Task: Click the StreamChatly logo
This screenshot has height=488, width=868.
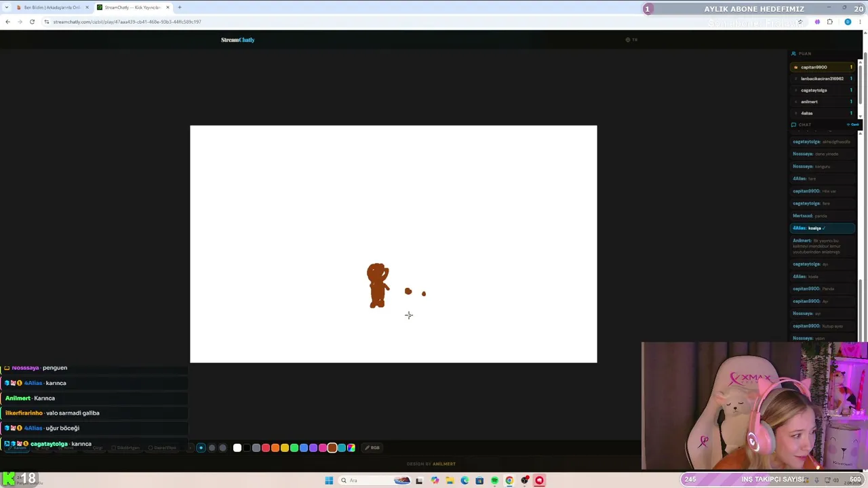Action: [x=237, y=40]
